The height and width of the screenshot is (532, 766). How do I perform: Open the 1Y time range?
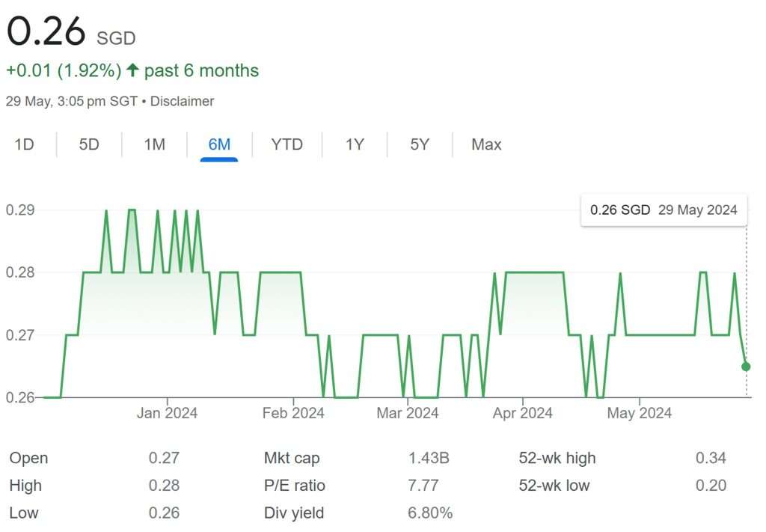(x=355, y=144)
